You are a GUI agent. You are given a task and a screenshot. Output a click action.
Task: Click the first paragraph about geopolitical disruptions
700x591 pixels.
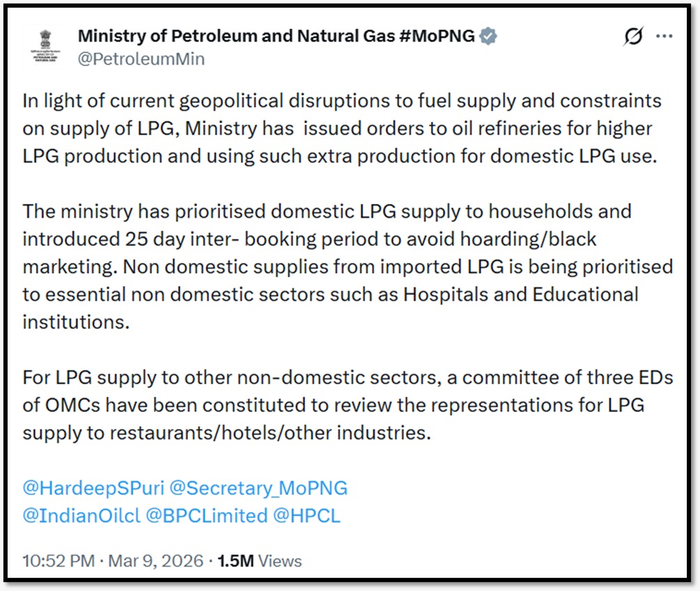pos(341,129)
